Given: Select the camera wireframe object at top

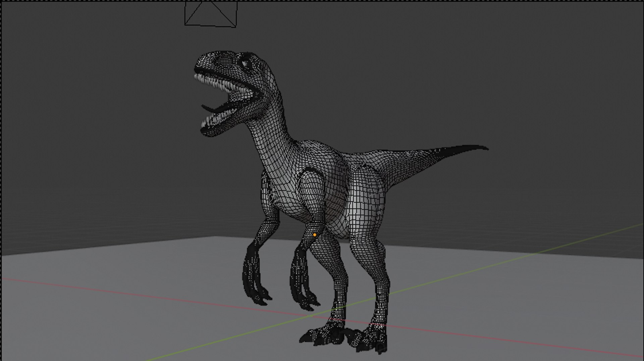Looking at the screenshot, I should (x=211, y=14).
